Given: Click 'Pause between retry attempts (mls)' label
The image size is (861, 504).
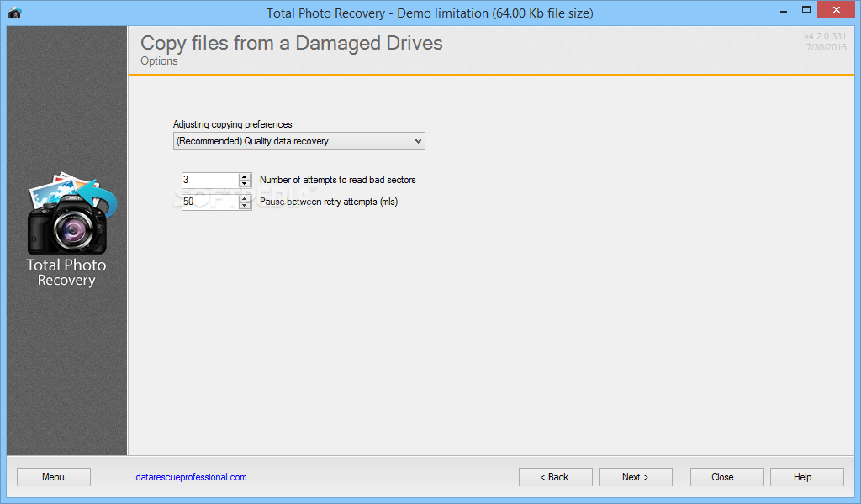Looking at the screenshot, I should (x=329, y=202).
